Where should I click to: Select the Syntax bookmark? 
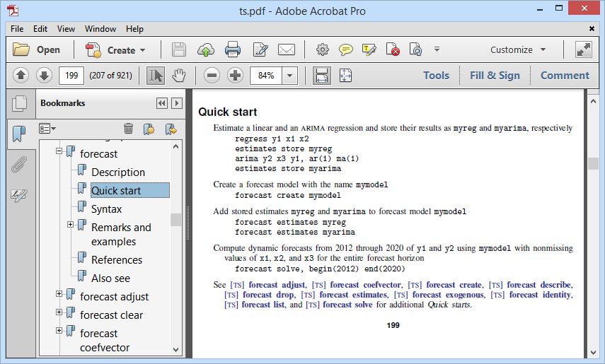(x=106, y=209)
